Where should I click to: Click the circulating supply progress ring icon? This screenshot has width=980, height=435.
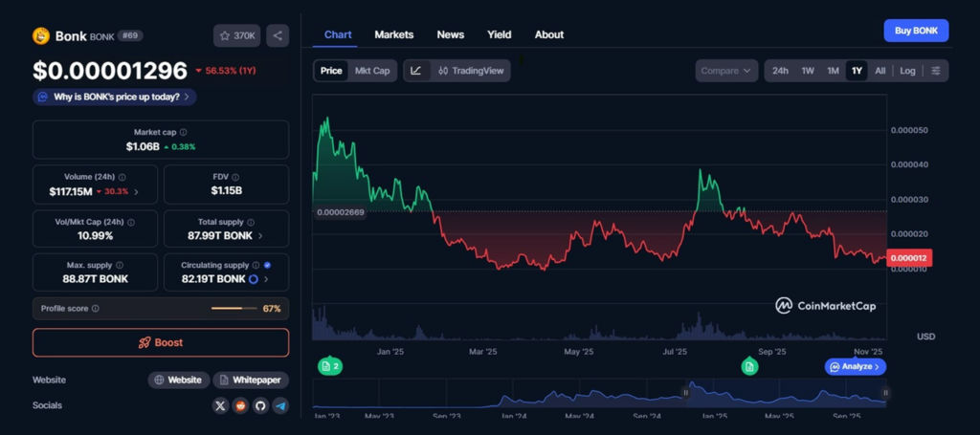tap(253, 279)
